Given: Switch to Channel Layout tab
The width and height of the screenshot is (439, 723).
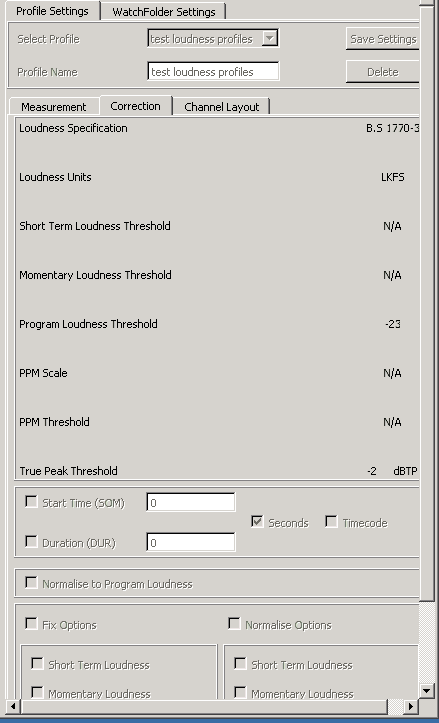Looking at the screenshot, I should 221,107.
